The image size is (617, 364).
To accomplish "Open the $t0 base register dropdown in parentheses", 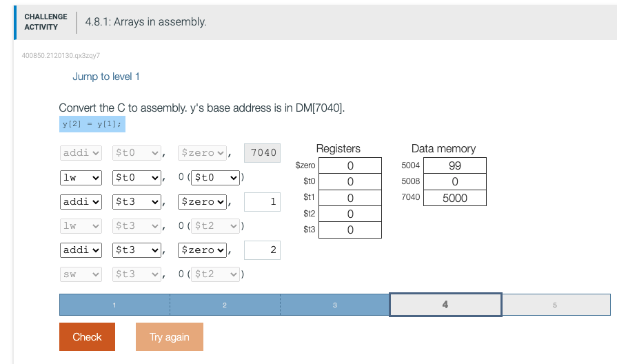I will pos(215,178).
